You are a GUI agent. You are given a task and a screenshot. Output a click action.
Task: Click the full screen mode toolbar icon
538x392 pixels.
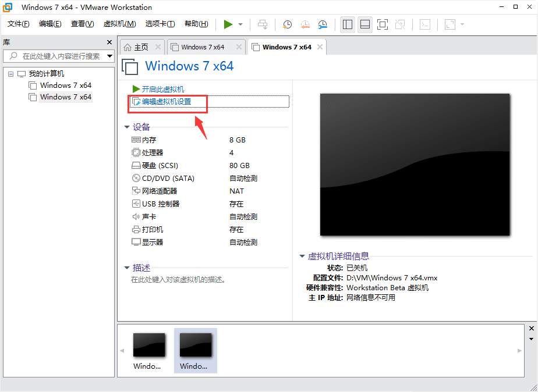[x=383, y=24]
